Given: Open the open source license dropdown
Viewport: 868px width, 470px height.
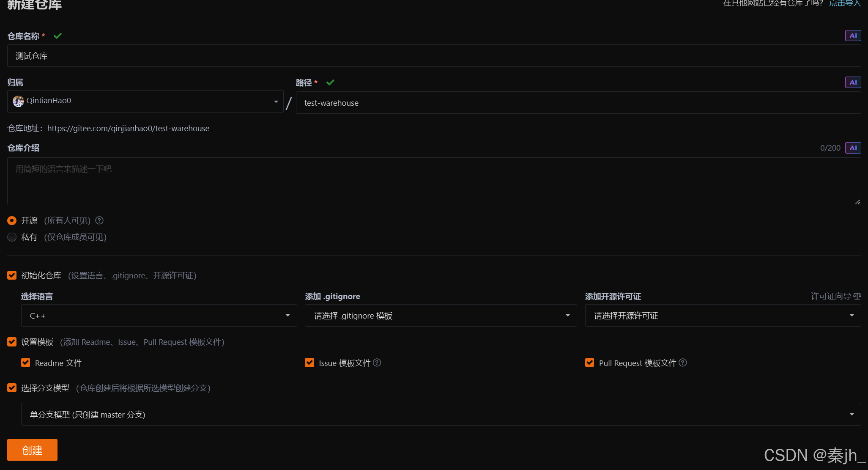Looking at the screenshot, I should pyautogui.click(x=723, y=316).
